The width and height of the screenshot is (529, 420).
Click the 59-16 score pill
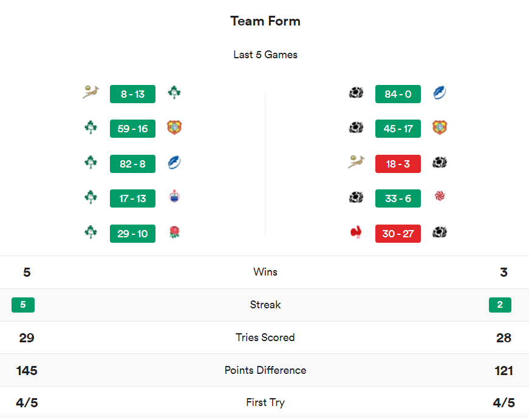click(x=132, y=128)
